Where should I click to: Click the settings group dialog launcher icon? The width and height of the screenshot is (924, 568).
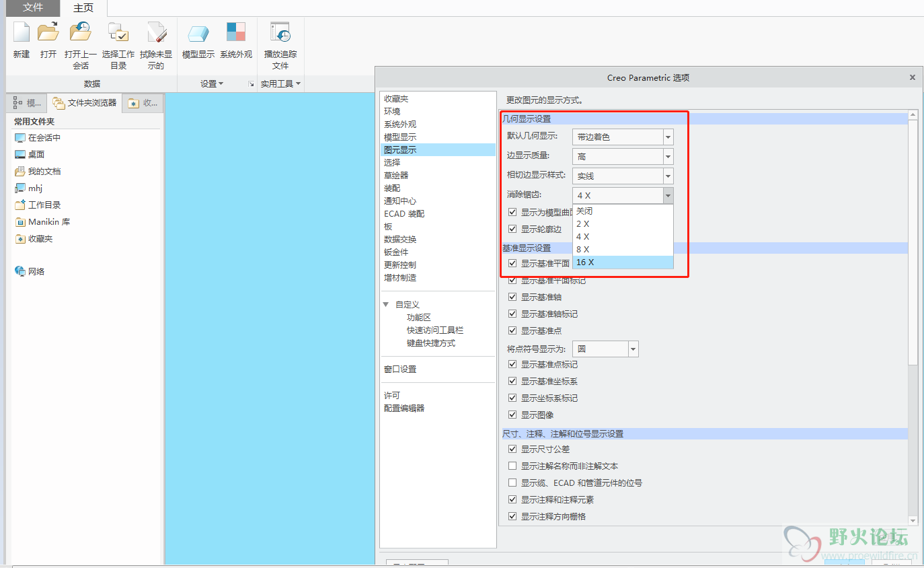[x=252, y=84]
